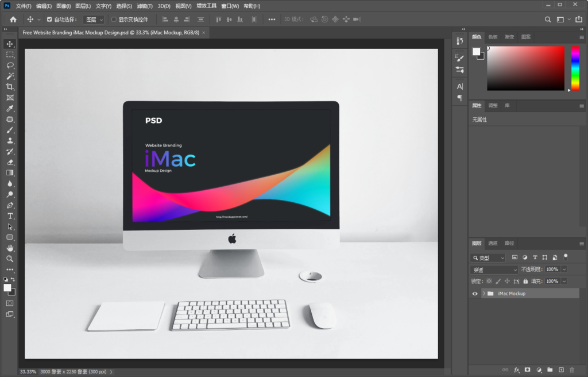Open Move tool preset picker arrow
The image size is (588, 377).
[38, 20]
